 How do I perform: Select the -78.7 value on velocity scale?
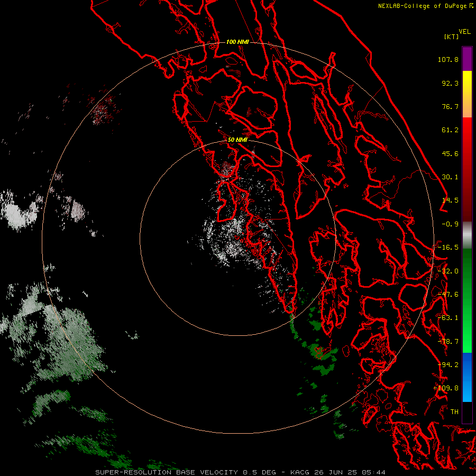click(x=448, y=342)
